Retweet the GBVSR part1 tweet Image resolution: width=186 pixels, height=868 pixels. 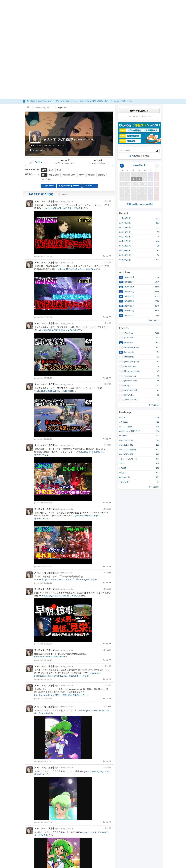(107, 317)
